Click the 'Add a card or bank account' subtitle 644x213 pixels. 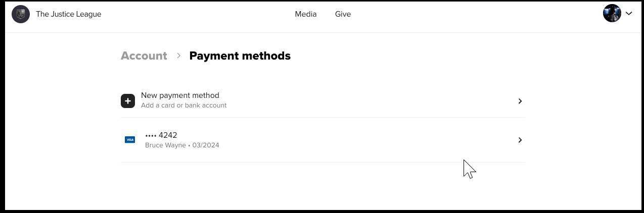click(x=183, y=105)
